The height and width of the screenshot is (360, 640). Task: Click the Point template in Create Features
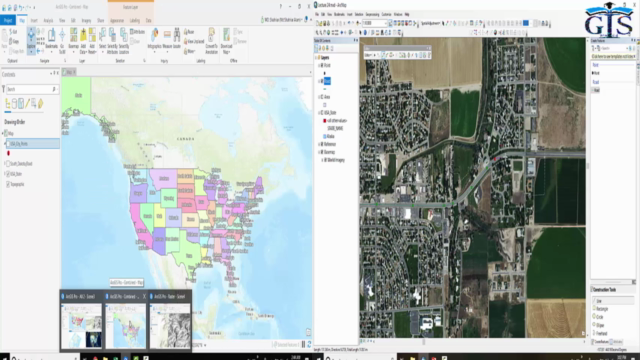(x=596, y=73)
